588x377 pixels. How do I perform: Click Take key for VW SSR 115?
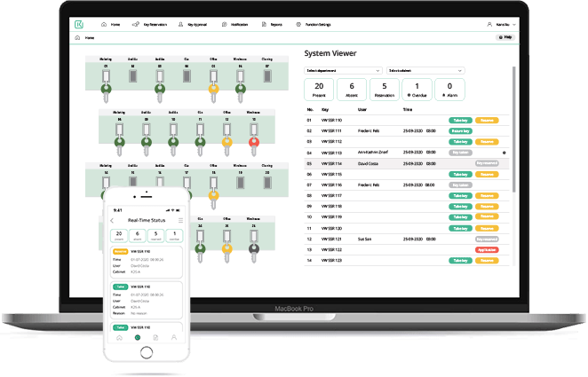click(460, 174)
